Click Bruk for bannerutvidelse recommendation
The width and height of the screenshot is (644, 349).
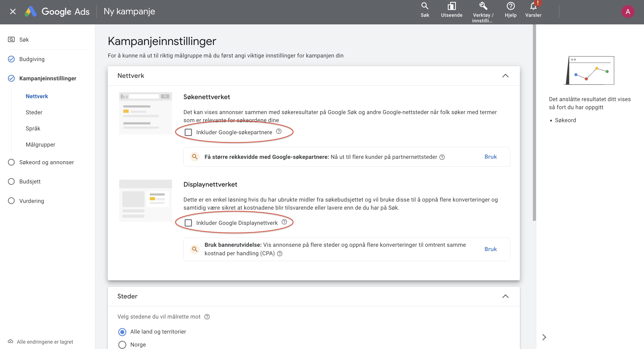490,249
